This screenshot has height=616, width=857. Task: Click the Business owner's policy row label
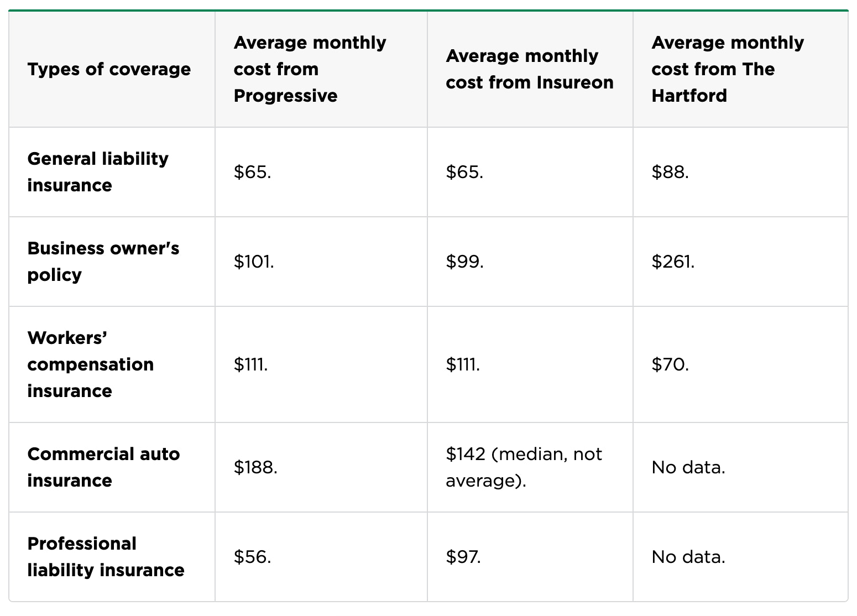[103, 262]
